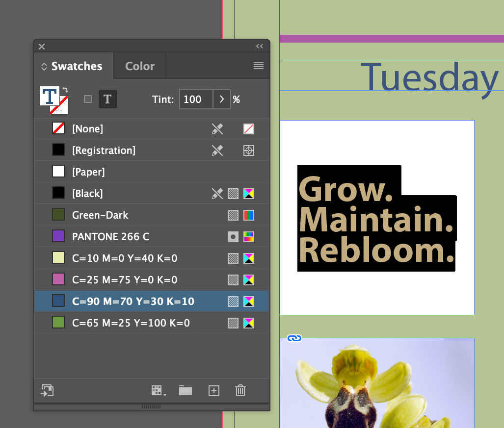Switch to the Color tab
Viewport: 504px width, 428px height.
(140, 66)
